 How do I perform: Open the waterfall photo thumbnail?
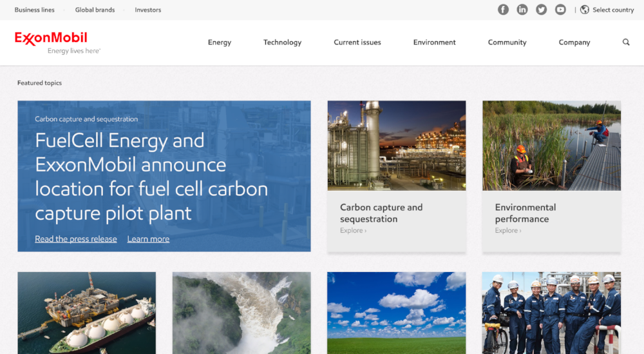[241, 313]
